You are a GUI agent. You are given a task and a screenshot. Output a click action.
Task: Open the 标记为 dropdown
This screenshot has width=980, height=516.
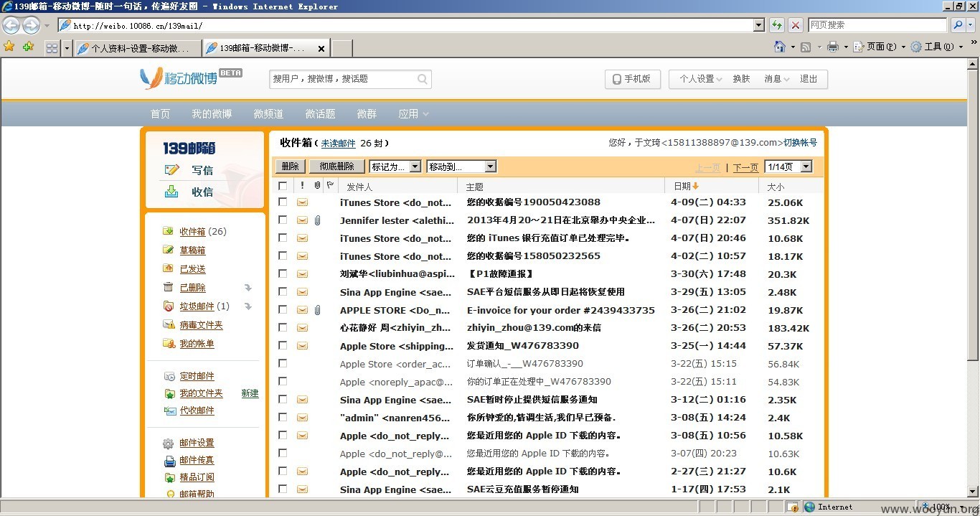395,166
